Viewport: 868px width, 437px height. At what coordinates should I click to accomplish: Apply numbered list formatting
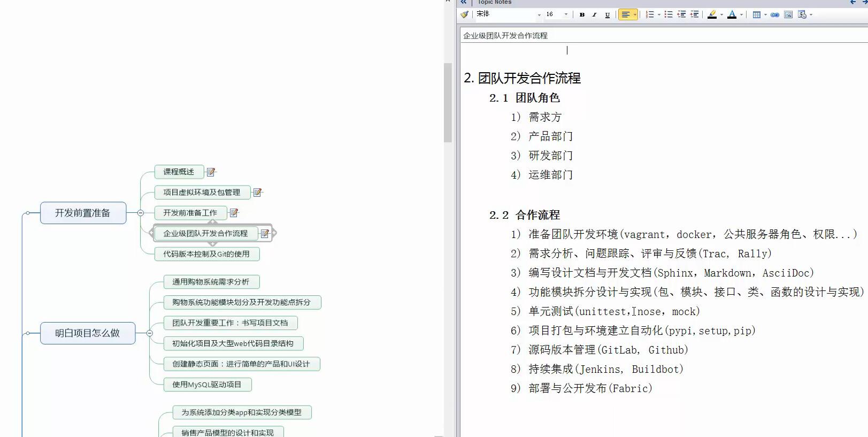650,14
